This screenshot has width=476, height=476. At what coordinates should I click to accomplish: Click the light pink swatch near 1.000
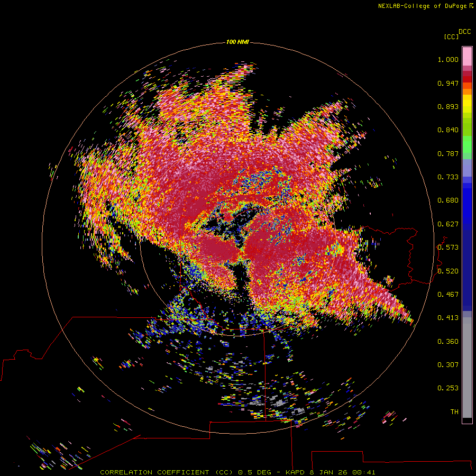pos(467,57)
